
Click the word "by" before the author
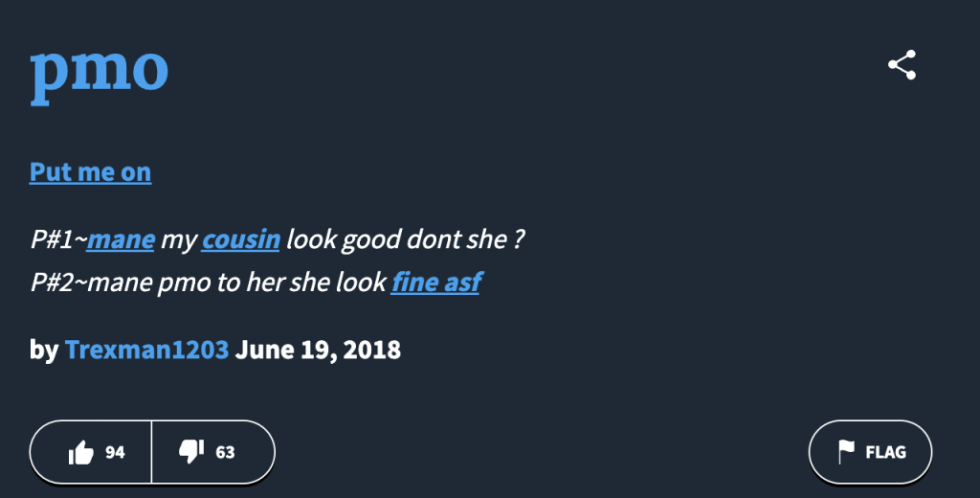(44, 350)
